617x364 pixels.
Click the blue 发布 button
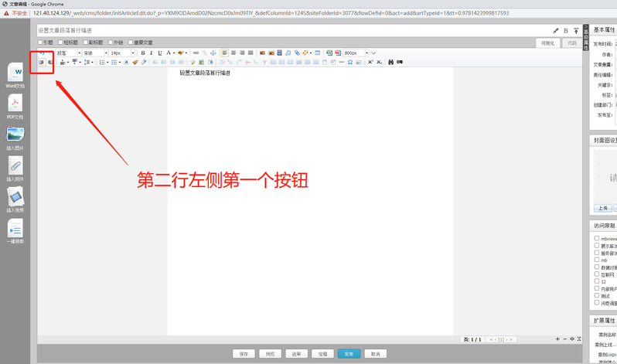(349, 353)
